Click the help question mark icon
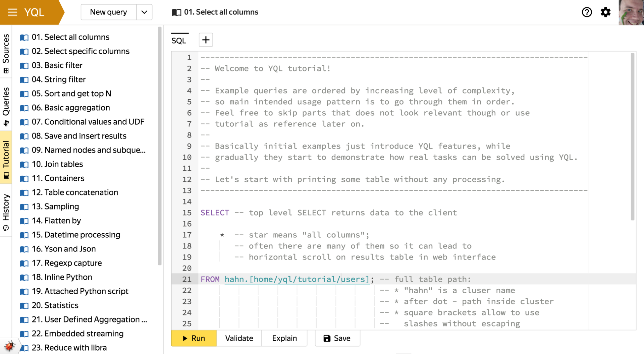This screenshot has height=354, width=644. [x=587, y=12]
